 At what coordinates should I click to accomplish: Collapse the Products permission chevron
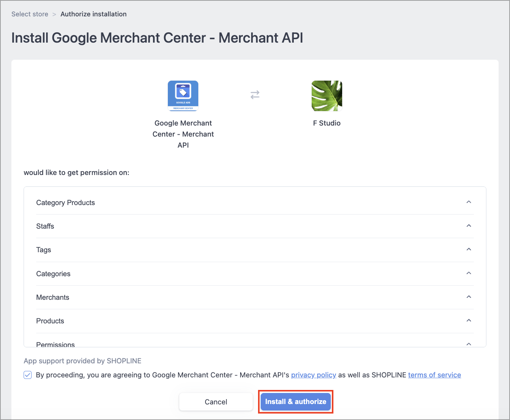469,320
